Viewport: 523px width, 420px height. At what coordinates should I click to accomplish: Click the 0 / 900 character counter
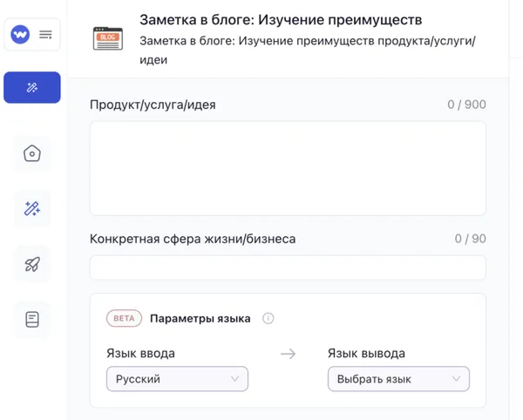[x=466, y=105]
